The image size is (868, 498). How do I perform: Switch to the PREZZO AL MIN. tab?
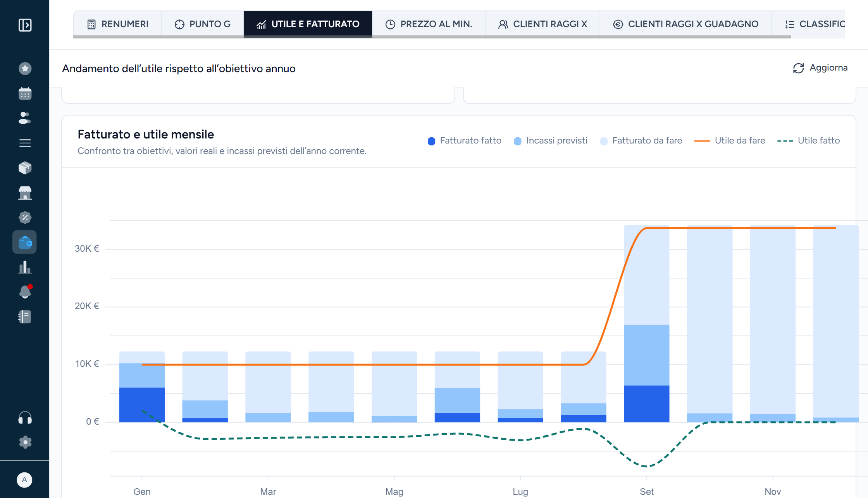429,24
